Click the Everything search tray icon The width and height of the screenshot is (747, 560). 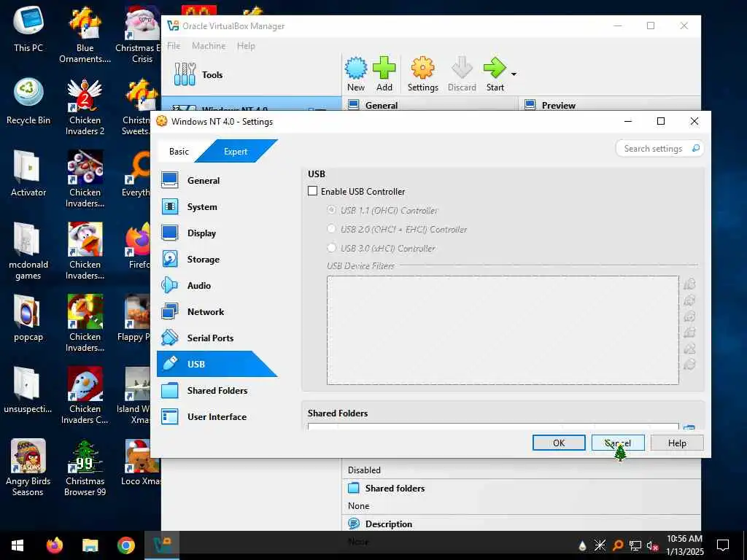point(618,545)
